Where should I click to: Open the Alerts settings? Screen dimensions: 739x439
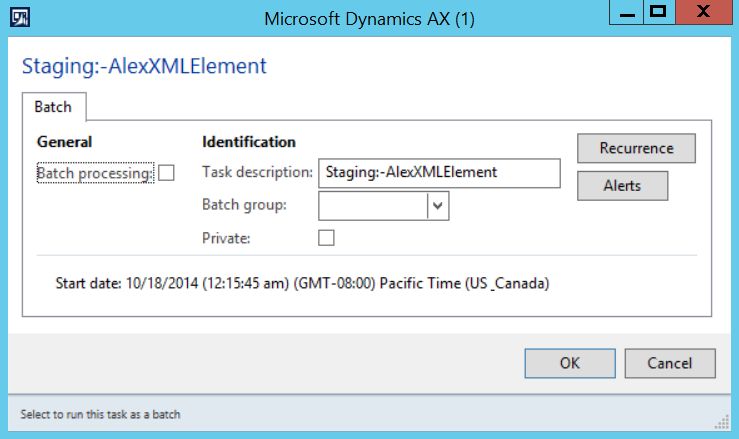coord(622,186)
